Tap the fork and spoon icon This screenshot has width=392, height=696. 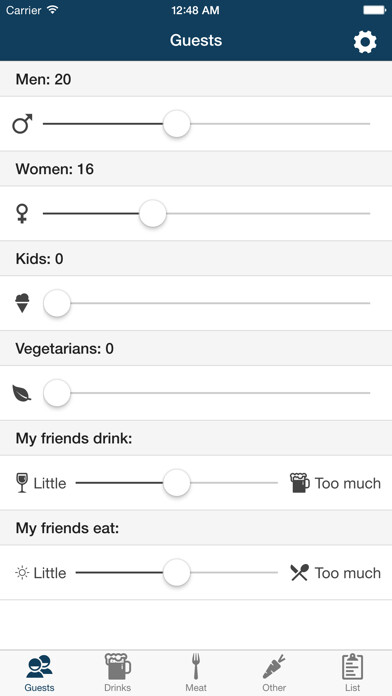point(300,573)
